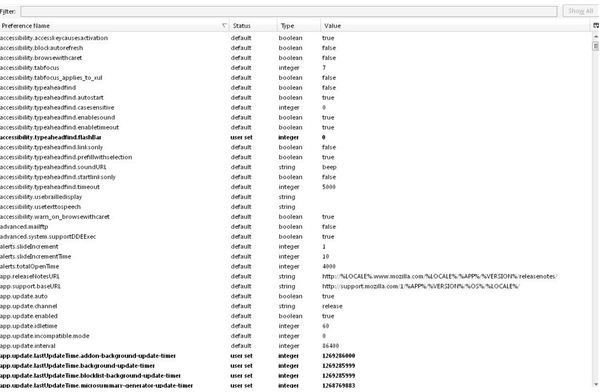The height and width of the screenshot is (392, 600).
Task: Select accessibility.typeaheadfind.startlinksonly row
Action: pyautogui.click(x=296, y=177)
